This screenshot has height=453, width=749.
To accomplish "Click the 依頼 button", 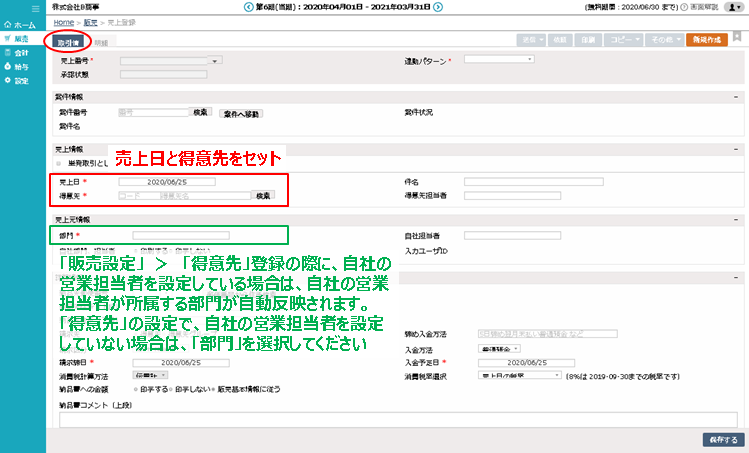I will coord(560,40).
